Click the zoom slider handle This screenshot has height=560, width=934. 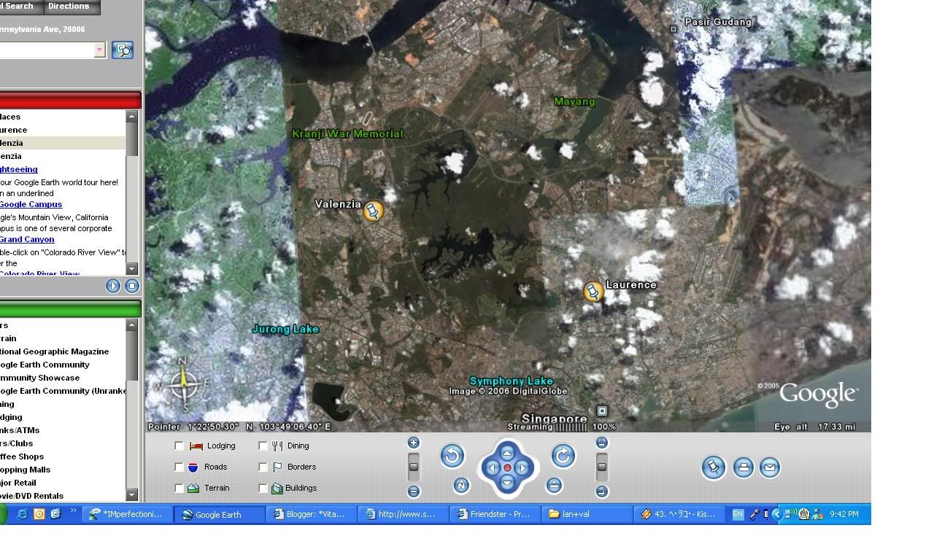click(x=414, y=467)
